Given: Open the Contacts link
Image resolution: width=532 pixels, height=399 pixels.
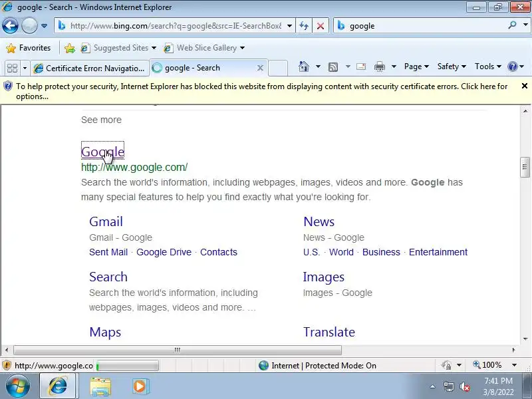Looking at the screenshot, I should (x=219, y=252).
